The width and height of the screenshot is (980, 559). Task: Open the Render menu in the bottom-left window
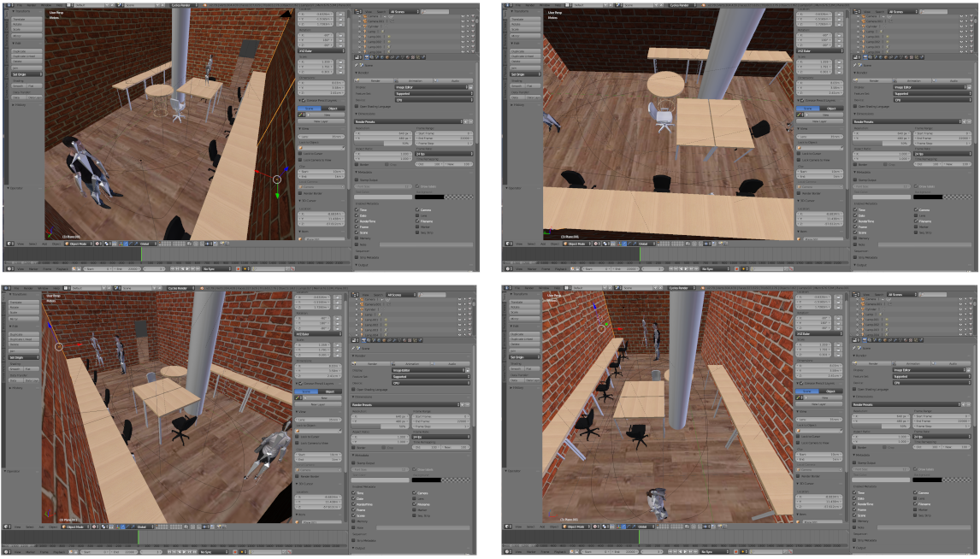pos(29,288)
